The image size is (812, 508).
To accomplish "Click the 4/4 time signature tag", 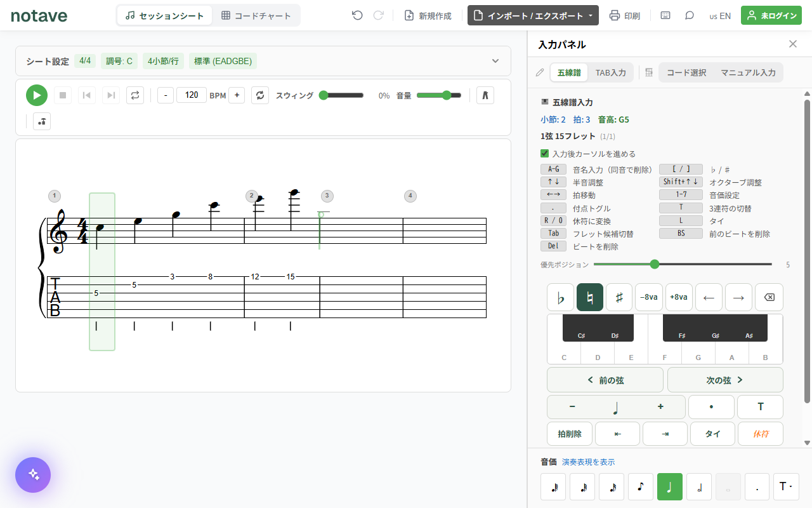I will (85, 61).
